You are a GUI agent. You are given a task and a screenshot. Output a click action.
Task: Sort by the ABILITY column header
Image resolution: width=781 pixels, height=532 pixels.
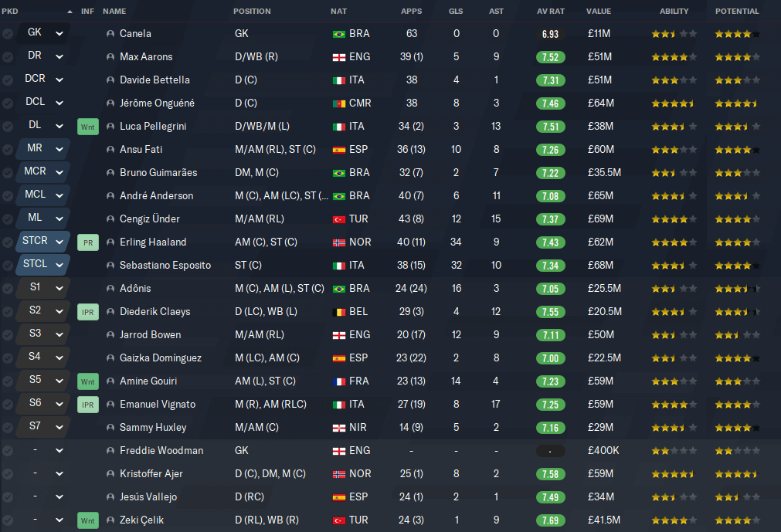click(674, 11)
